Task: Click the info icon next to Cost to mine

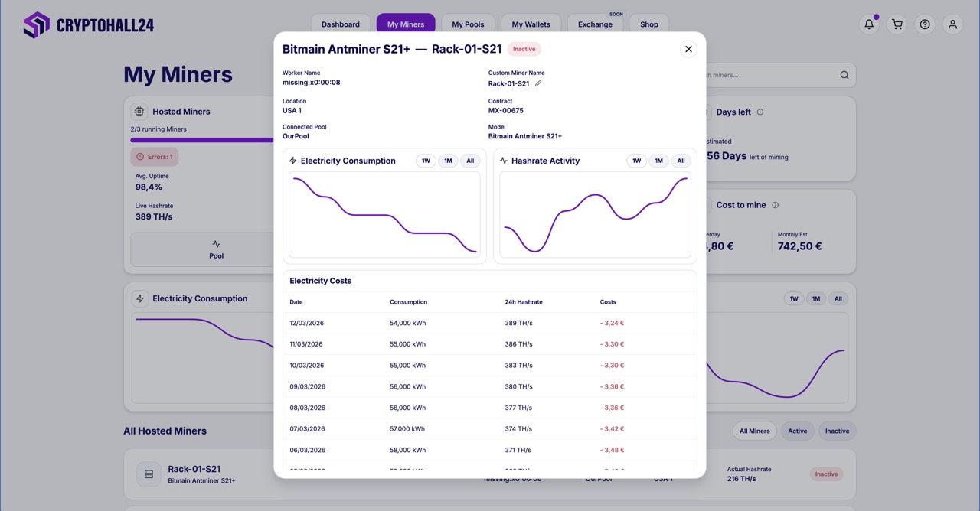Action: point(774,204)
